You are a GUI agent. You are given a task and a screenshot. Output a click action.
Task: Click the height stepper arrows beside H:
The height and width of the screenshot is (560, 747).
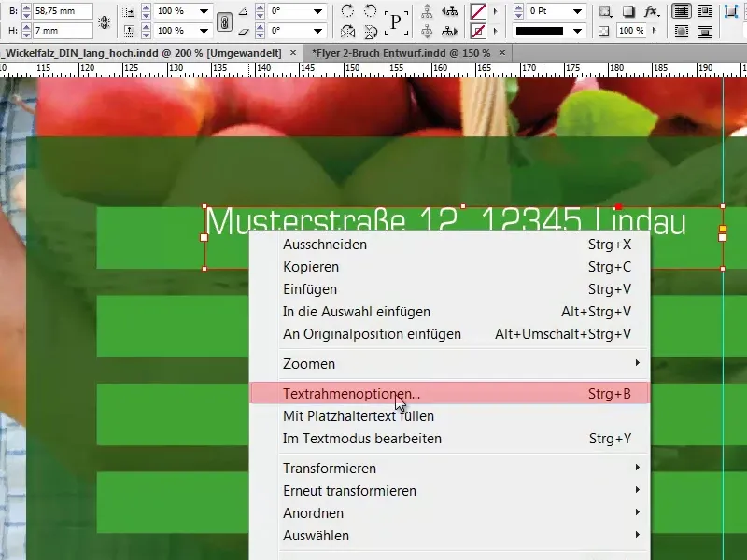pos(27,31)
